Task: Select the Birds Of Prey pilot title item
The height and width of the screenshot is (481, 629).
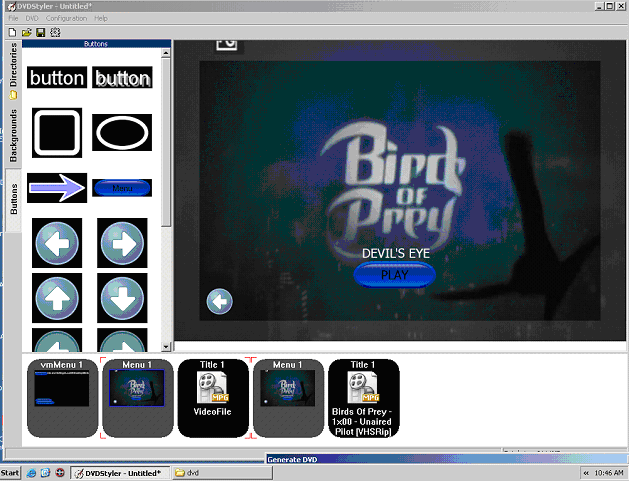Action: (x=364, y=398)
